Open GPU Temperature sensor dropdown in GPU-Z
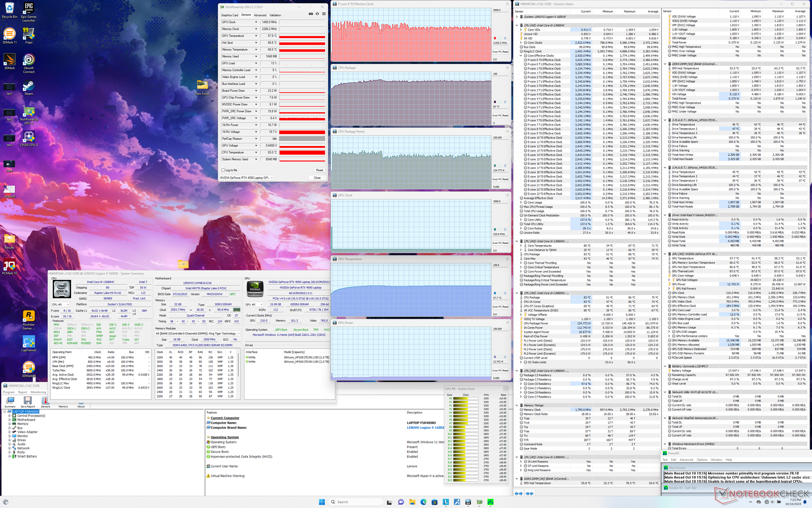This screenshot has width=812, height=508. (256, 36)
